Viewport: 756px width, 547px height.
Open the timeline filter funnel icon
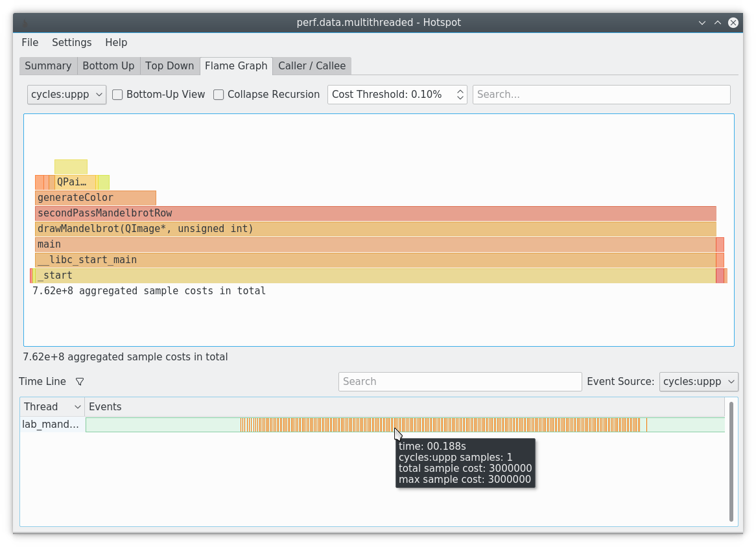(x=80, y=382)
